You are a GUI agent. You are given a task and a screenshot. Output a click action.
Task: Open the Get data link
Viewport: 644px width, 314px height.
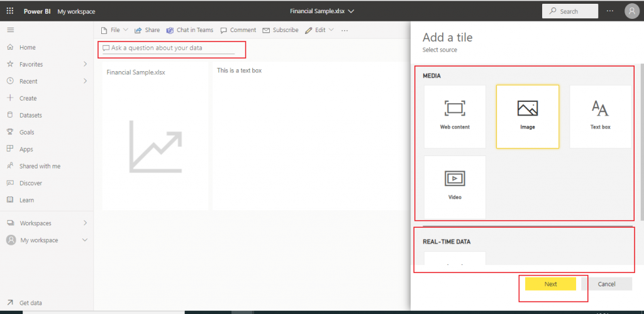[31, 303]
